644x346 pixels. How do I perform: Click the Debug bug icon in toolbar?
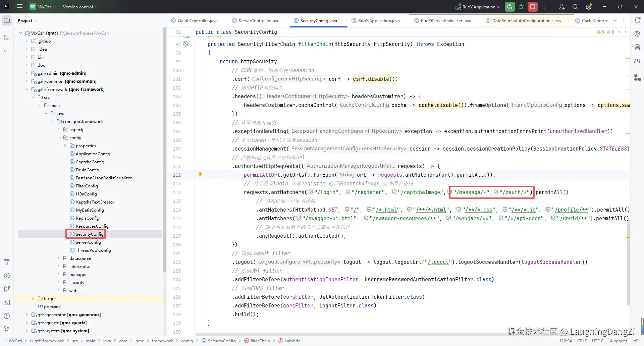(x=521, y=7)
